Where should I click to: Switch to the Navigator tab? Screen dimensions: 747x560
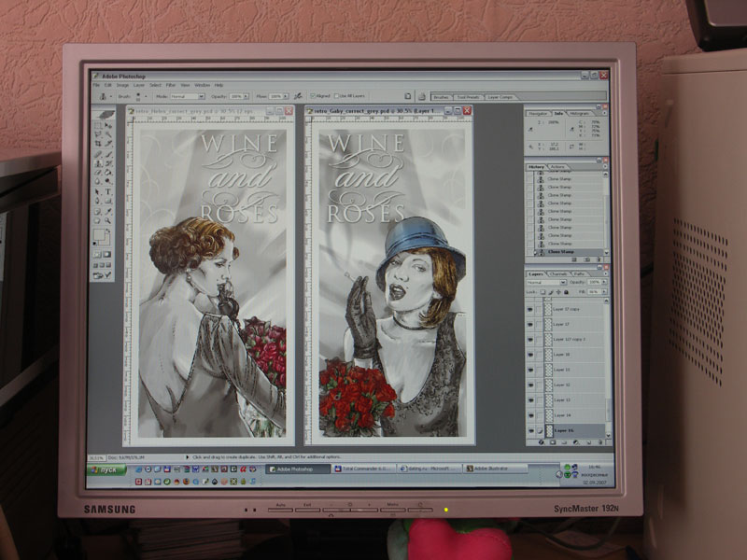point(539,113)
